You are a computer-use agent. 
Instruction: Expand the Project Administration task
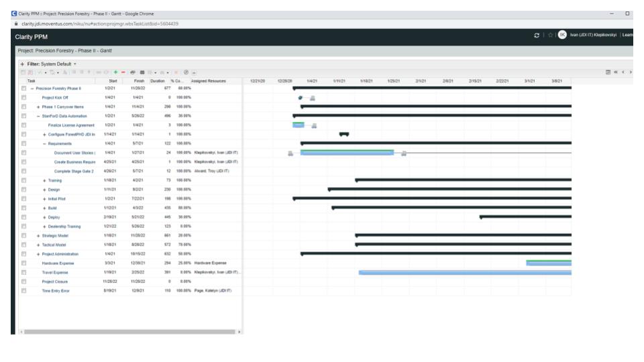38,254
